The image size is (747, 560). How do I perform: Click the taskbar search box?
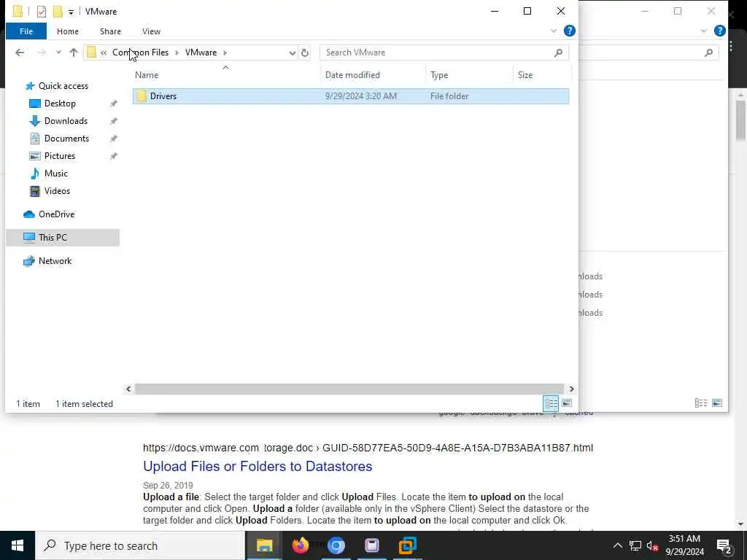[140, 545]
